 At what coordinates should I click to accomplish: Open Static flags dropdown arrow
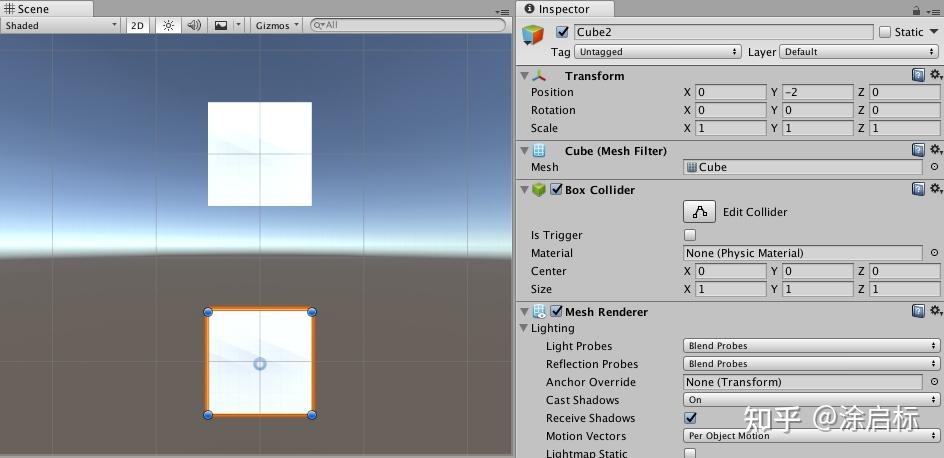click(x=934, y=32)
